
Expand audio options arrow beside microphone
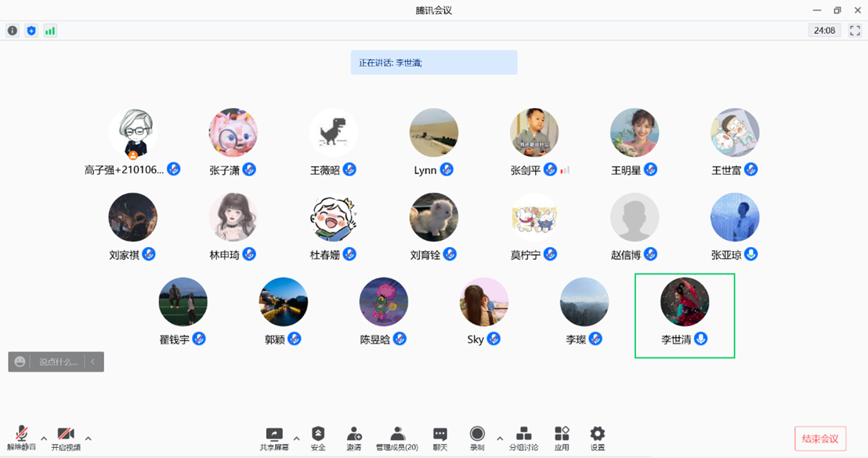pos(44,438)
